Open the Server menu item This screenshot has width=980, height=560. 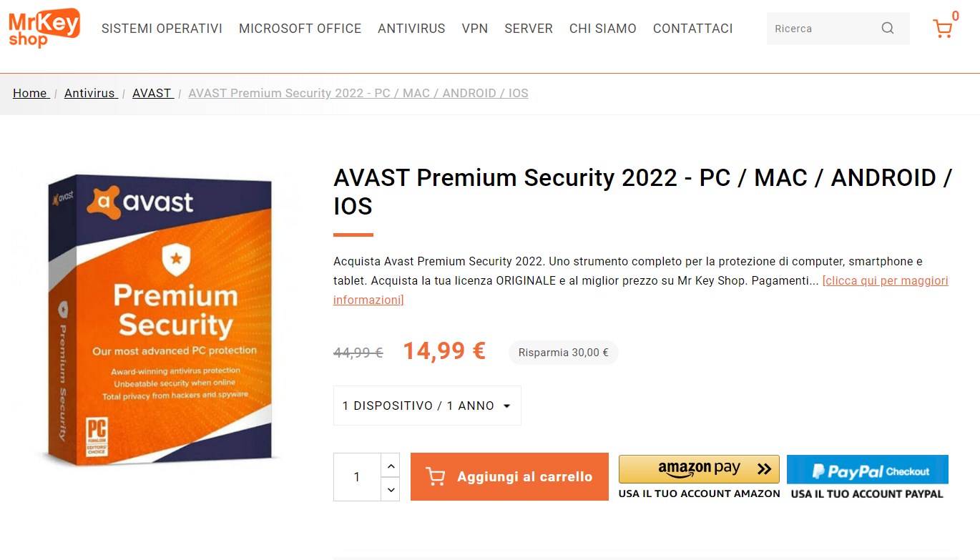[x=529, y=29]
